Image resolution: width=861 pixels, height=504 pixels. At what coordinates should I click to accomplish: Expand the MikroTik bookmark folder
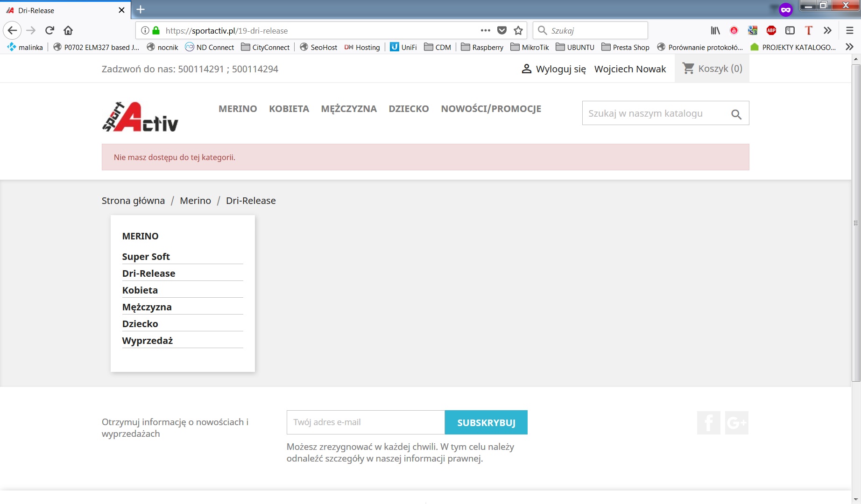pyautogui.click(x=529, y=47)
